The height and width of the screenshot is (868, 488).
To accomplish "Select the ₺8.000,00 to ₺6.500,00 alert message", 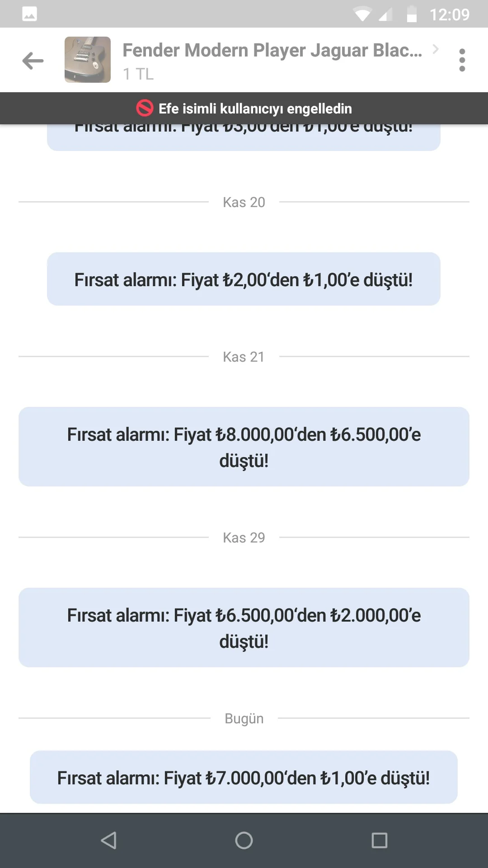I will [244, 447].
